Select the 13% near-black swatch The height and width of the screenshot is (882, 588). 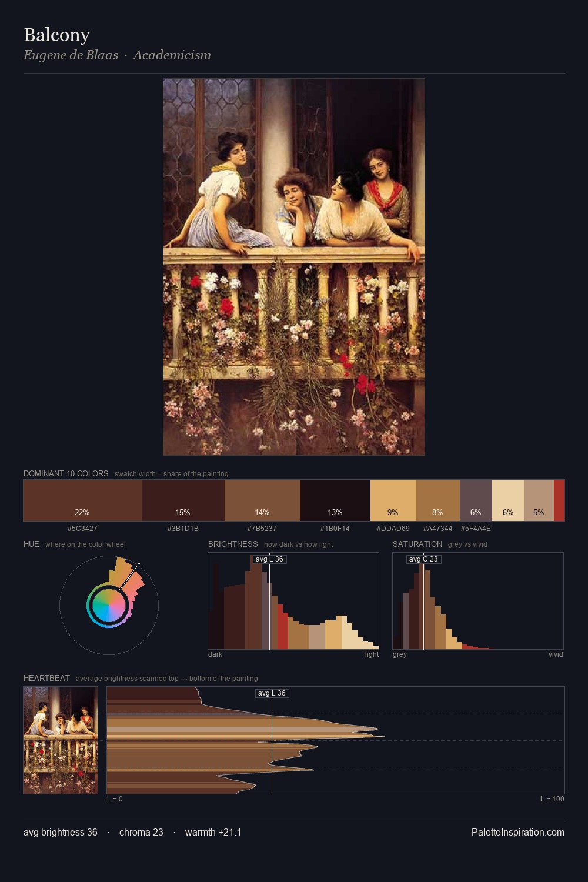[335, 500]
